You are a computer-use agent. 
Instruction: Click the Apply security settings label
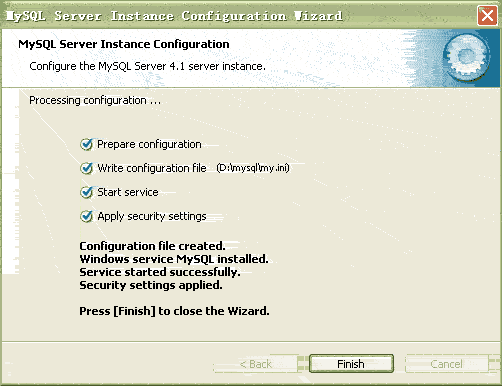(152, 216)
